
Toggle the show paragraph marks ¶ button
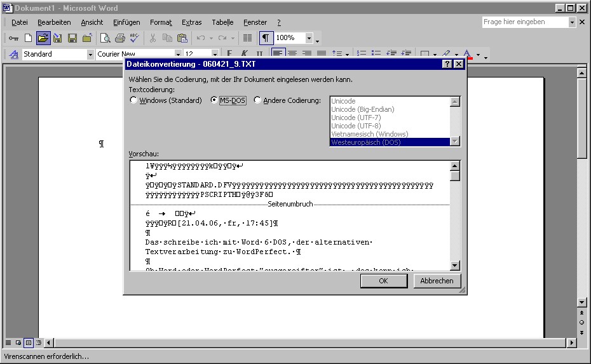coord(266,38)
